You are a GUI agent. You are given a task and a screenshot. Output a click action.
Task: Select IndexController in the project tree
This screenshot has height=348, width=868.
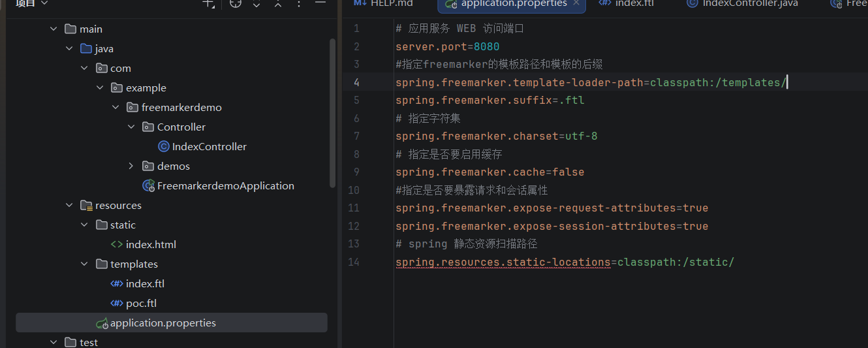tap(209, 146)
